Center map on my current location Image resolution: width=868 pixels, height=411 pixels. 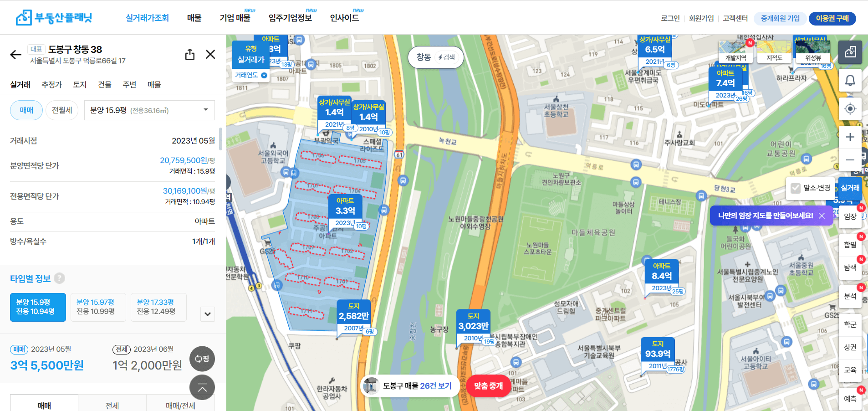pos(850,109)
